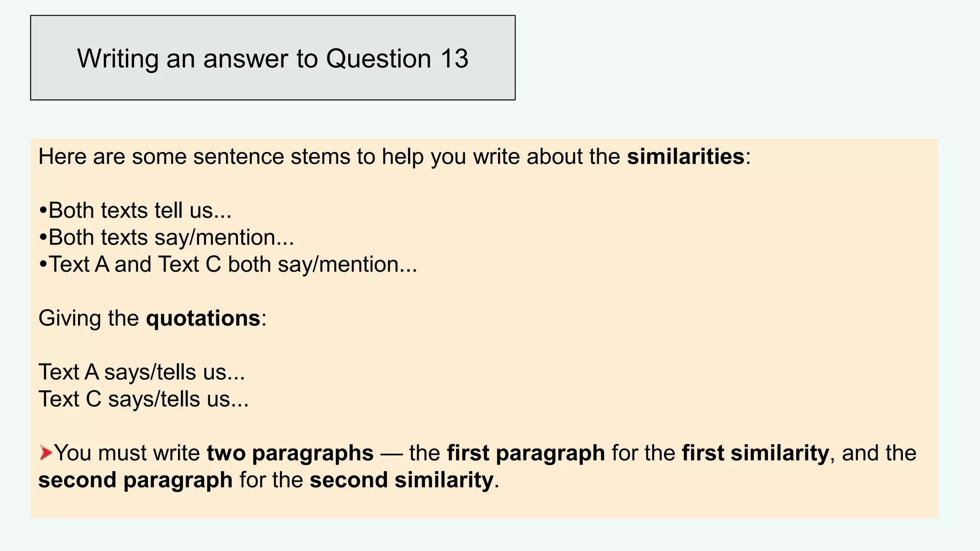
Task: Click the bold word 'quotations'
Action: (x=203, y=319)
